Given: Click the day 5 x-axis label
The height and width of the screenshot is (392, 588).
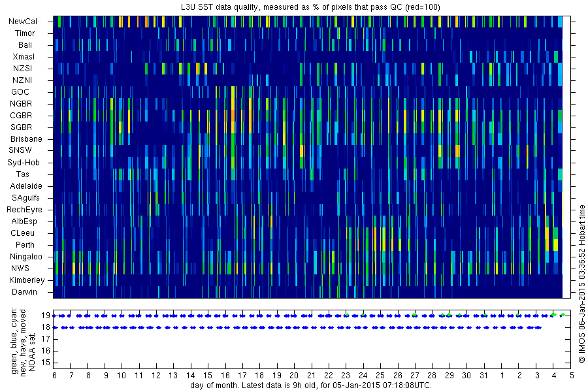Looking at the screenshot, I should click(x=572, y=375).
